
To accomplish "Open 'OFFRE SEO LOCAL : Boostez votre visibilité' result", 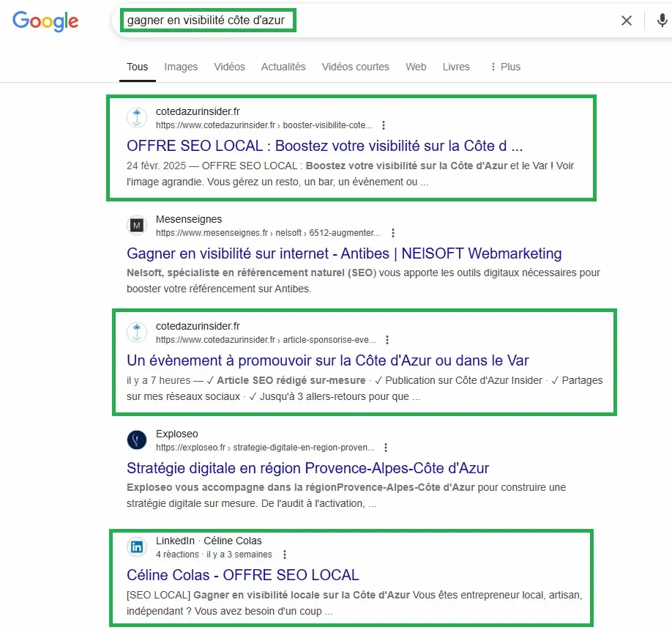I will tap(324, 146).
